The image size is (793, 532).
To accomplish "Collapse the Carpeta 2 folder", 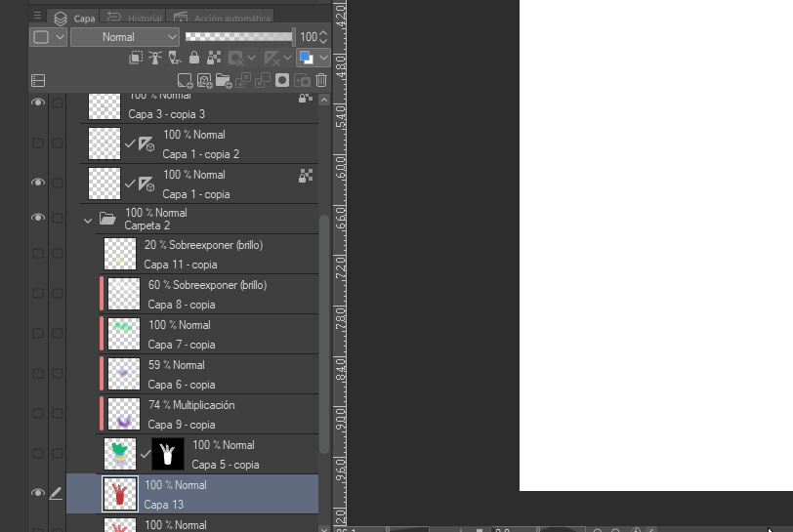I will [88, 221].
